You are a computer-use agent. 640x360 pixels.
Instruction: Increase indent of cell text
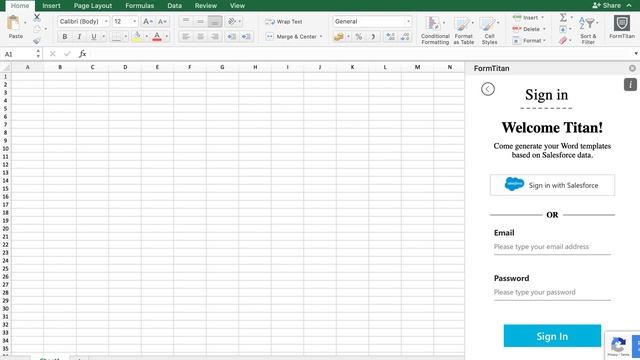click(x=246, y=37)
